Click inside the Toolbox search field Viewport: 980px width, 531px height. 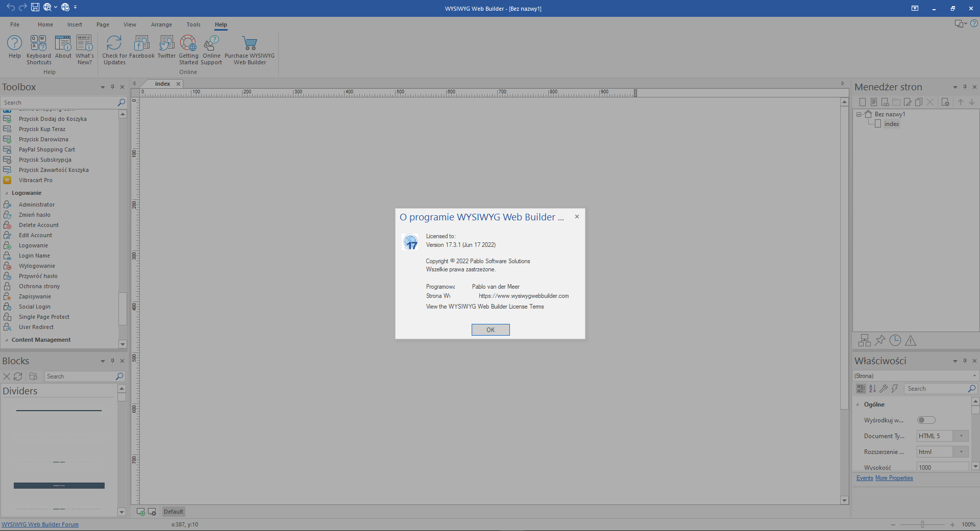tap(59, 103)
